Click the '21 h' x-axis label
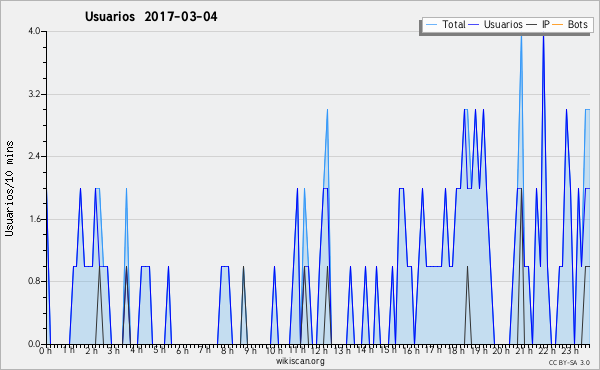The height and width of the screenshot is (370, 600). point(524,350)
